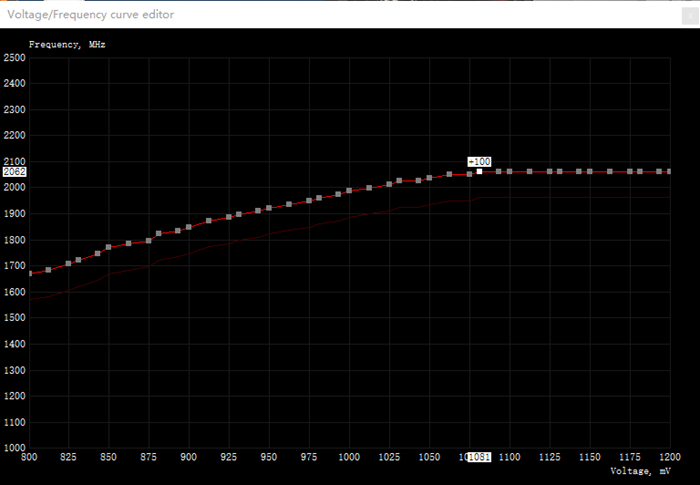This screenshot has height=485, width=700.
Task: Select the curve point on the 925 mV gridline
Action: pyautogui.click(x=229, y=217)
